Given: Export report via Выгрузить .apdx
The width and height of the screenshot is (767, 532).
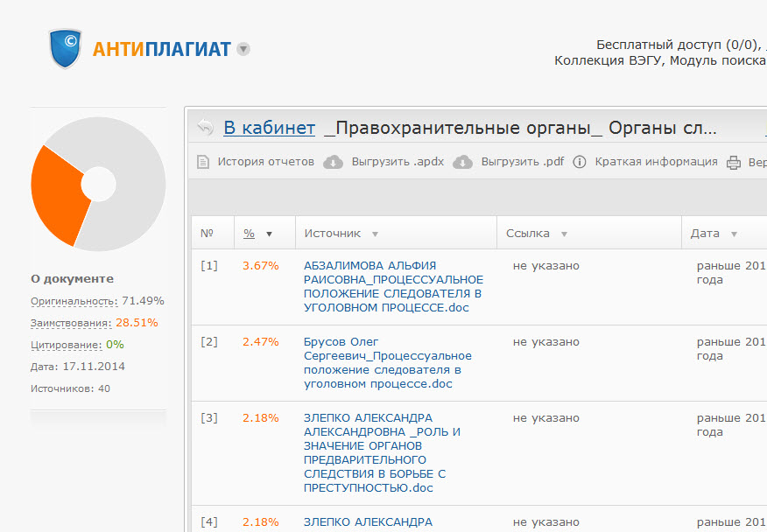Looking at the screenshot, I should click(398, 162).
